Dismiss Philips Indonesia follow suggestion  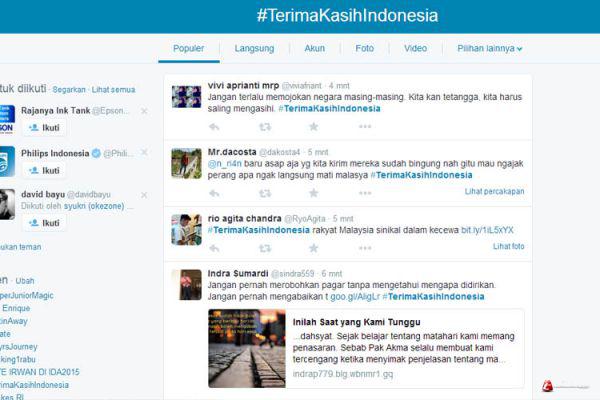coord(144,152)
